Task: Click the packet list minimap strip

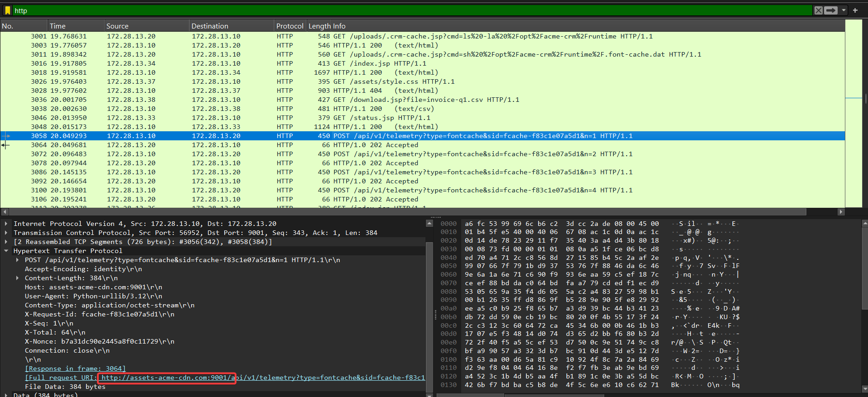Action: [x=854, y=113]
